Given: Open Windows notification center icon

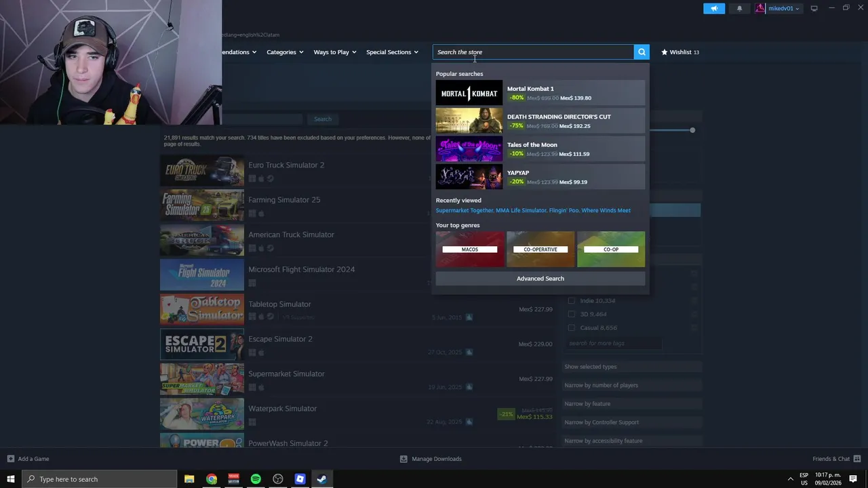Looking at the screenshot, I should tap(853, 479).
